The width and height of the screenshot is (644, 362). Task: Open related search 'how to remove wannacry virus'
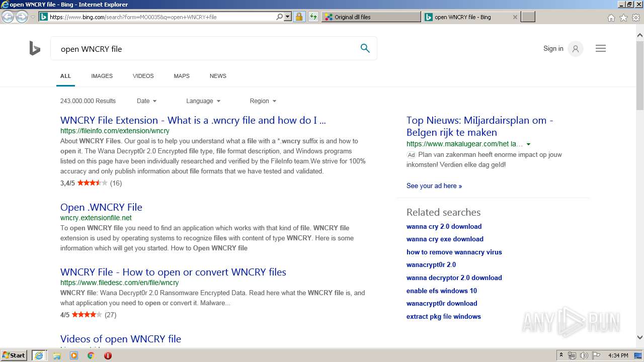454,252
